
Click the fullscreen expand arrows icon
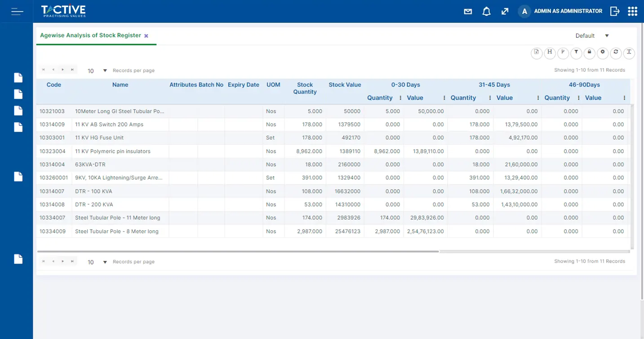click(505, 12)
